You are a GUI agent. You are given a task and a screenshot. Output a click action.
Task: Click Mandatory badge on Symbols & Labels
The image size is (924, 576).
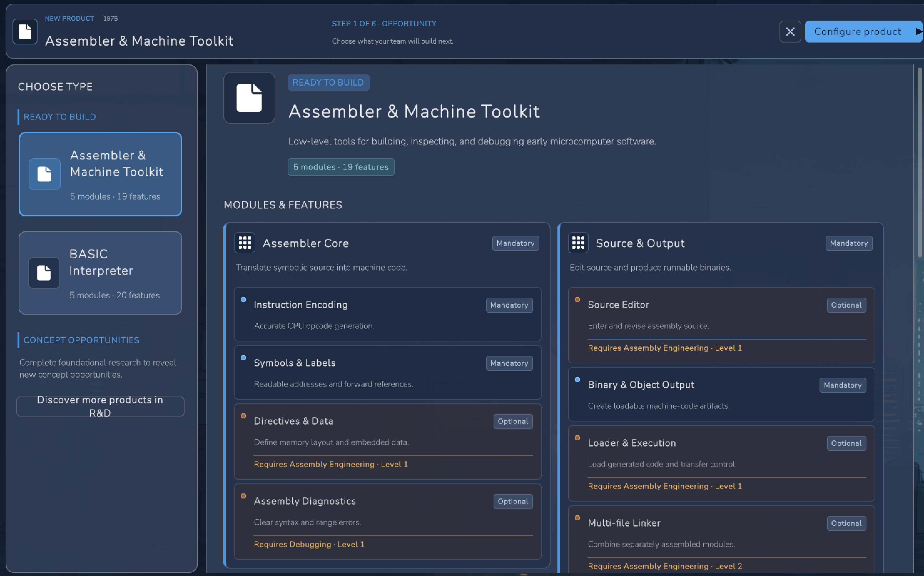coord(509,363)
